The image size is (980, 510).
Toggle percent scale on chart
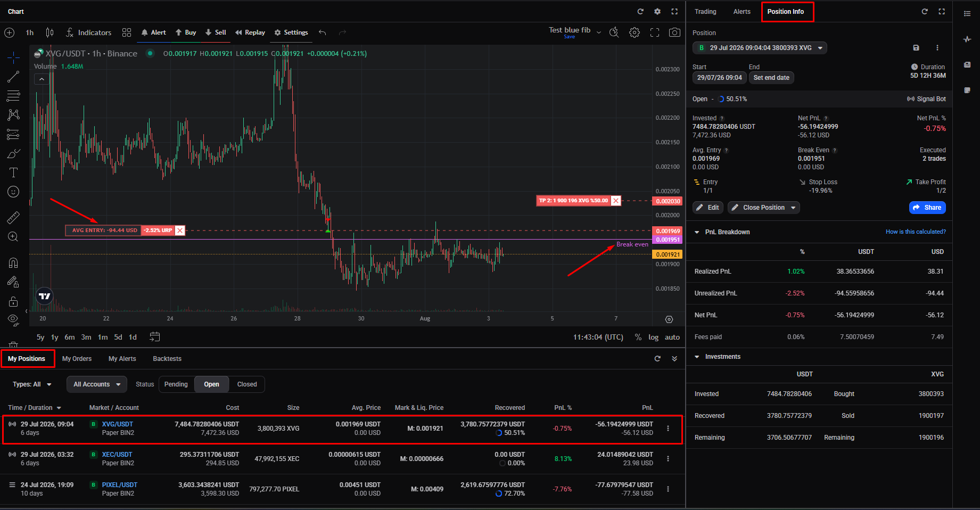tap(638, 337)
